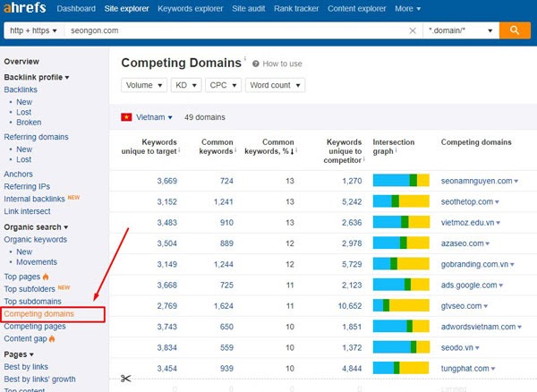This screenshot has height=392, width=537.
Task: Click the scissors icon below the table
Action: click(x=125, y=379)
